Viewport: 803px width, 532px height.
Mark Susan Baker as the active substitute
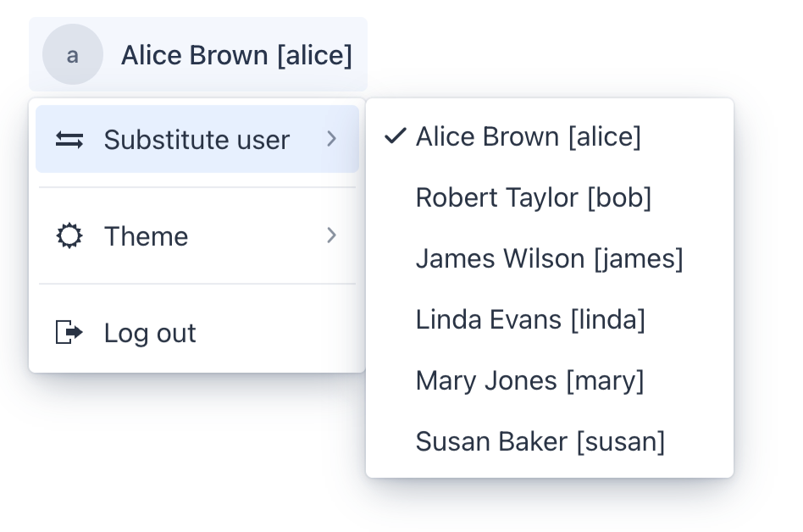(540, 441)
